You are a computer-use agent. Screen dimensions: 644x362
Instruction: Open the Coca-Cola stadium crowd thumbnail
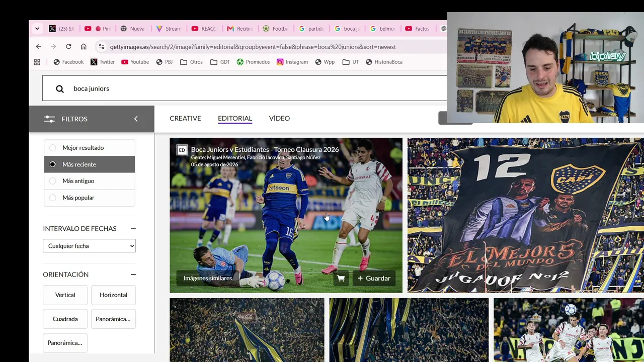[x=247, y=330]
